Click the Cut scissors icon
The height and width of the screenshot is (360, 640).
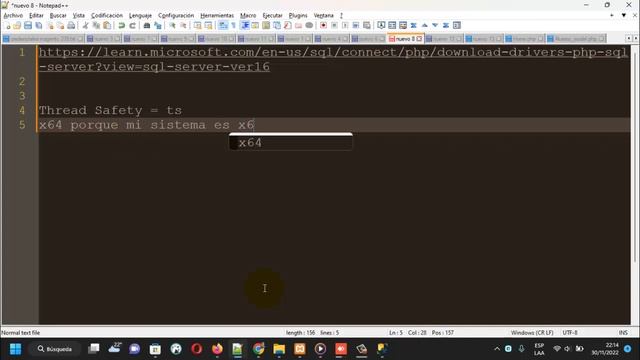pyautogui.click(x=86, y=26)
